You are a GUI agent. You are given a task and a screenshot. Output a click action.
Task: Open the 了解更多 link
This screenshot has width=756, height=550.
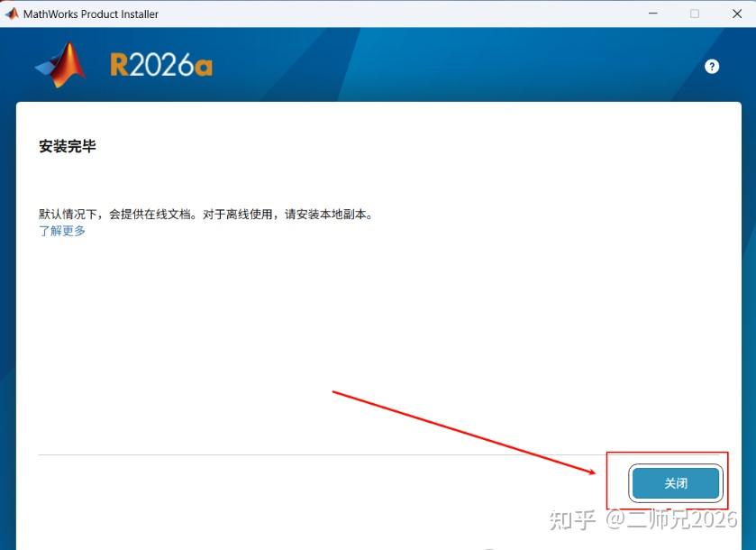pos(62,231)
